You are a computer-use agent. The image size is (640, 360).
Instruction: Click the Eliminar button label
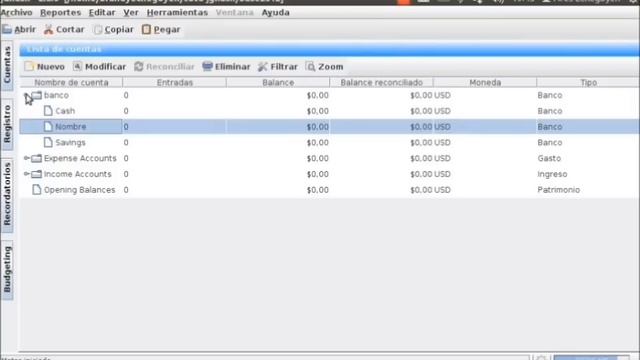coord(233,67)
